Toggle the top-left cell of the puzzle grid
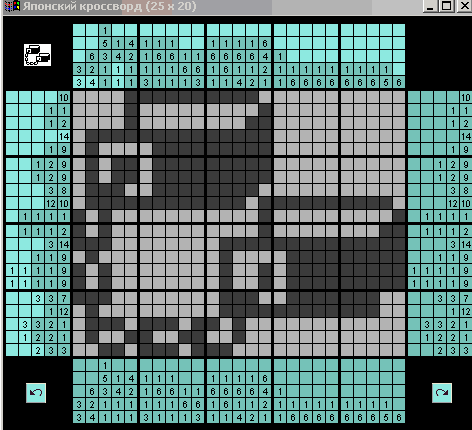Image resolution: width=472 pixels, height=430 pixels. point(79,97)
